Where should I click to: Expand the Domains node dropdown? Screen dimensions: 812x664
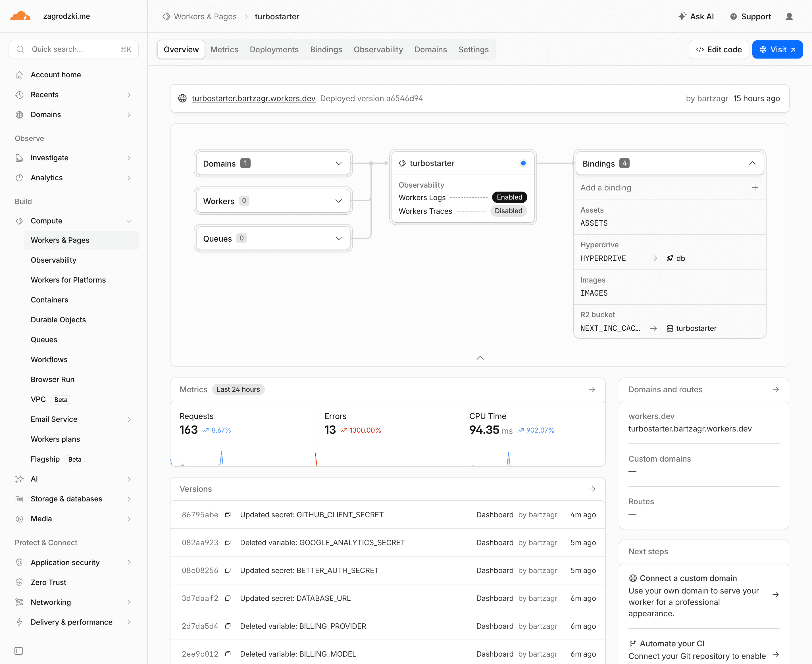pyautogui.click(x=338, y=164)
